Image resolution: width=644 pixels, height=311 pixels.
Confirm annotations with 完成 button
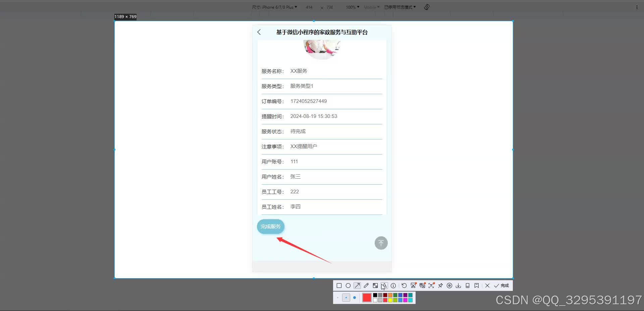pos(501,286)
